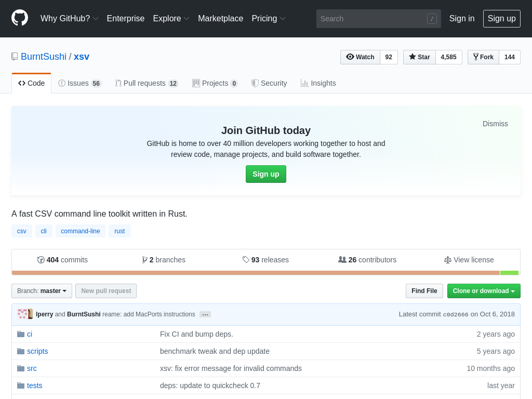
Task: Open the Why GitHub? dropdown menu
Action: coord(69,19)
